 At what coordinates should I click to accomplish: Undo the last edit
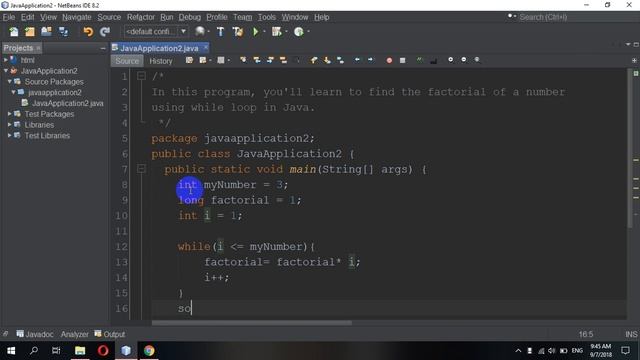click(x=88, y=32)
